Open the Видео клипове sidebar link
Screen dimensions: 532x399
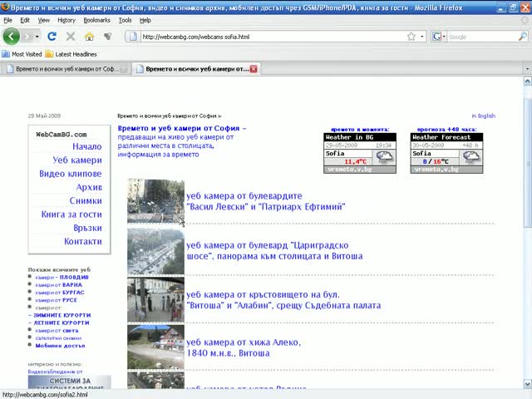point(70,174)
